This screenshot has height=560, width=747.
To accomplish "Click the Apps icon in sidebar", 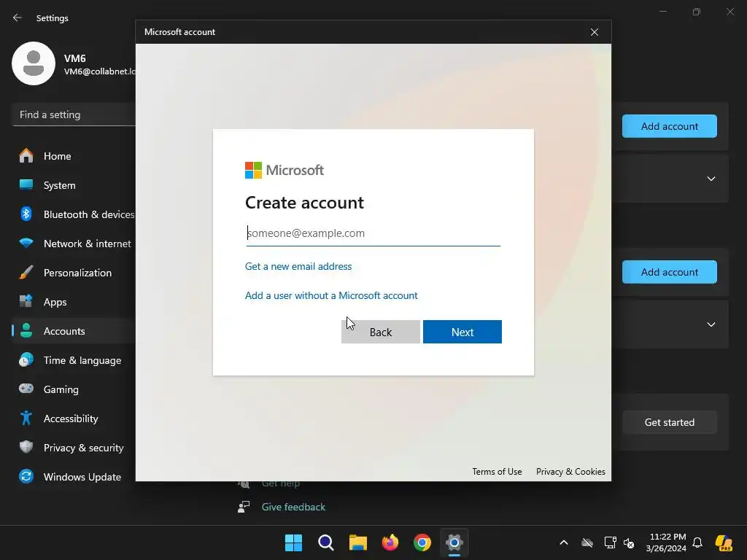I will tap(26, 301).
